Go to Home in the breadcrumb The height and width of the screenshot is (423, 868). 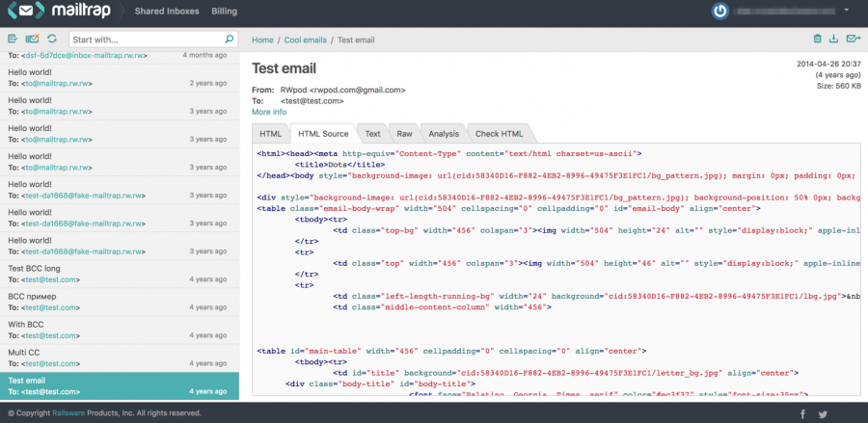tap(262, 40)
